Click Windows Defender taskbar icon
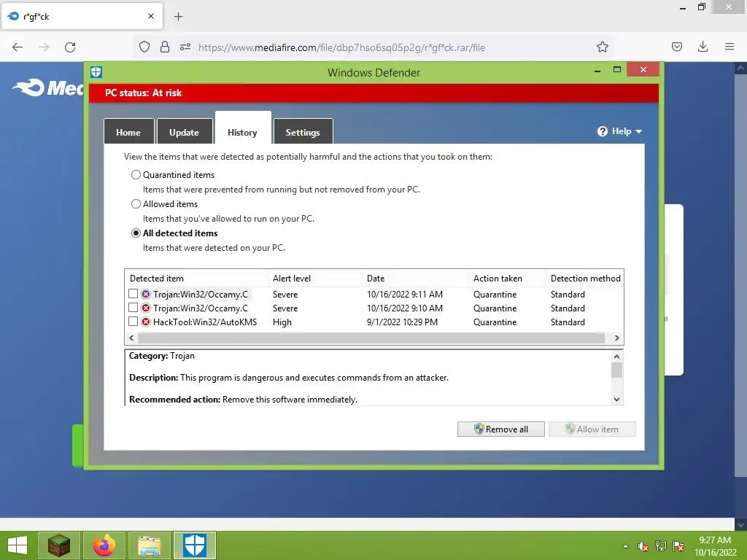Screen dimensions: 747x560 coord(195,545)
